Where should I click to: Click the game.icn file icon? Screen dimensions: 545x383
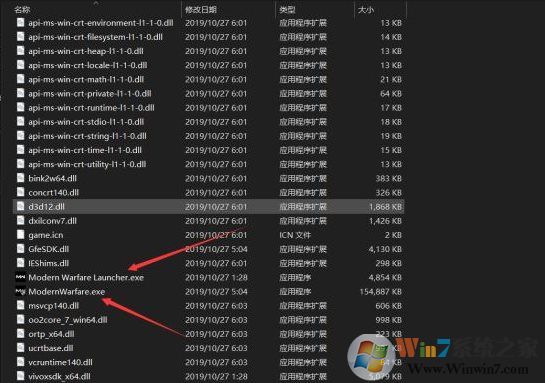coord(21,235)
